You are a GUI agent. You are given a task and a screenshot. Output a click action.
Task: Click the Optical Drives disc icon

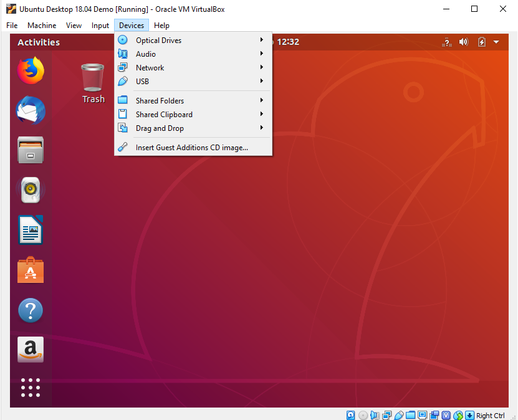[123, 40]
